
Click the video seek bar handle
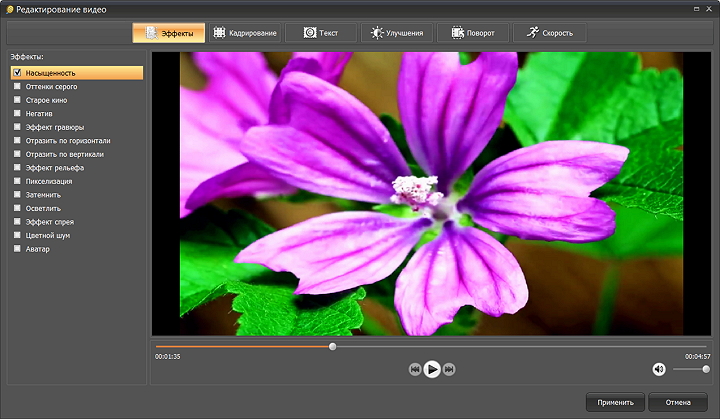click(332, 346)
